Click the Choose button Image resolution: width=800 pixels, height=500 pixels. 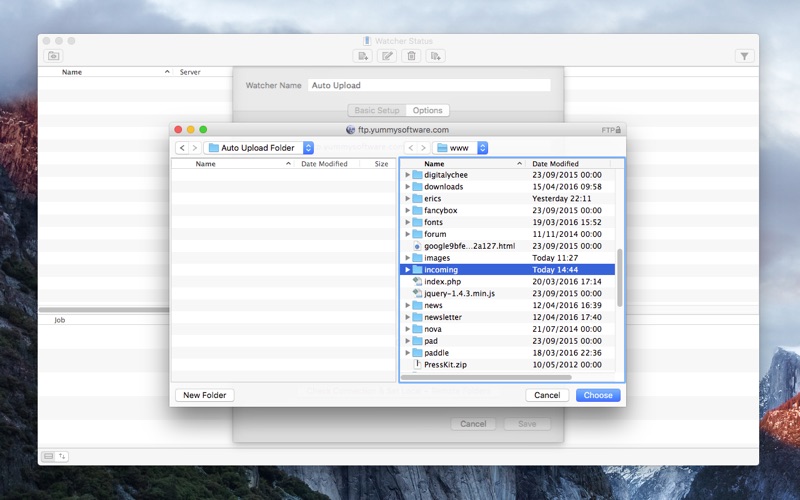coord(598,395)
